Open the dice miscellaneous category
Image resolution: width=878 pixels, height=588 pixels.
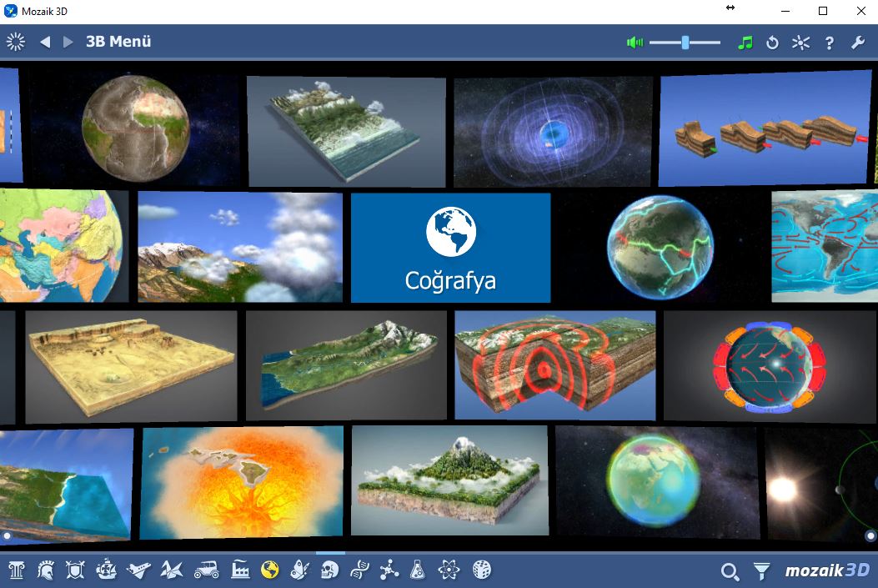point(481,570)
